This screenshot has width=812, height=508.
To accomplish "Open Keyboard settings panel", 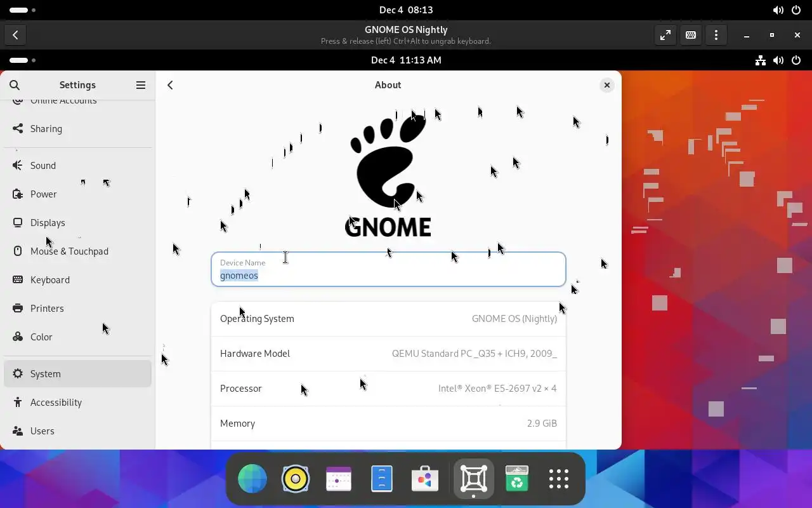I will coord(77,279).
